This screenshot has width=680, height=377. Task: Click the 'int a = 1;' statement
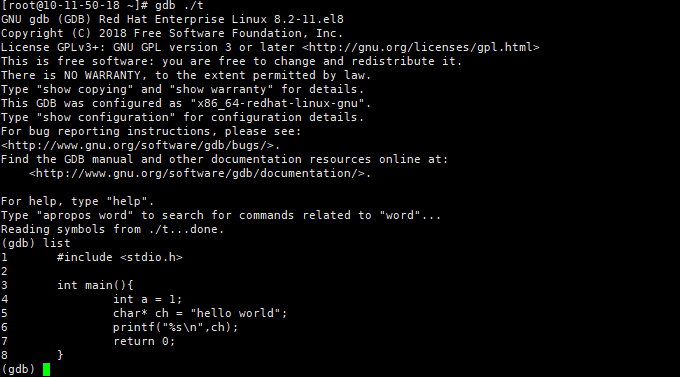click(147, 299)
